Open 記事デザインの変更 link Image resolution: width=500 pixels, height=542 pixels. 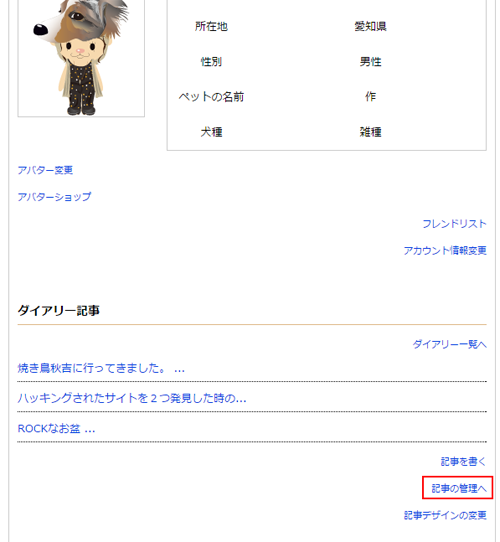coord(445,515)
